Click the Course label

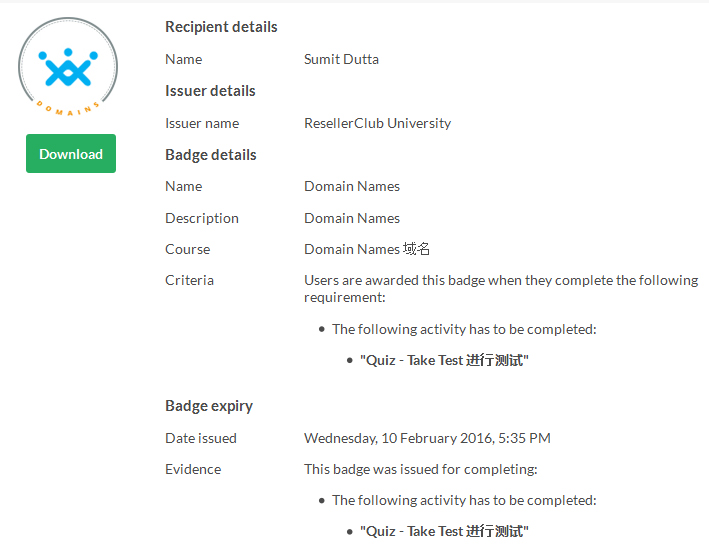click(x=187, y=249)
